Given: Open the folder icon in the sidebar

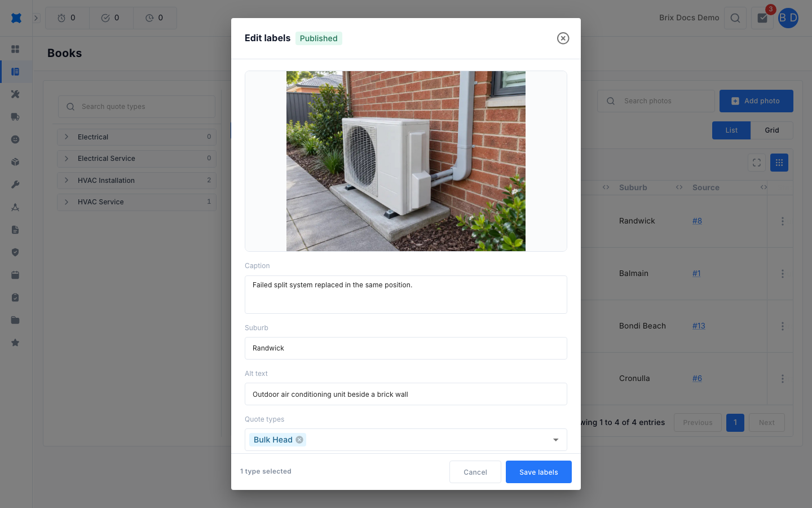Looking at the screenshot, I should pyautogui.click(x=15, y=320).
